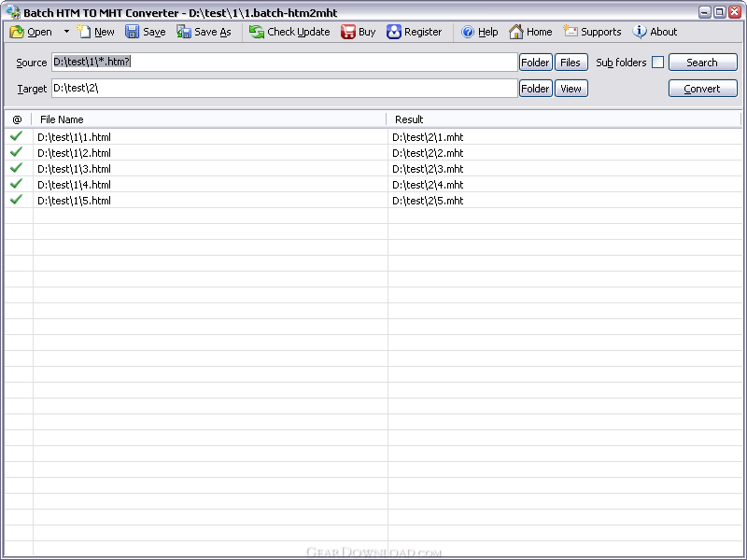
Task: Click the Convert button
Action: pos(703,89)
